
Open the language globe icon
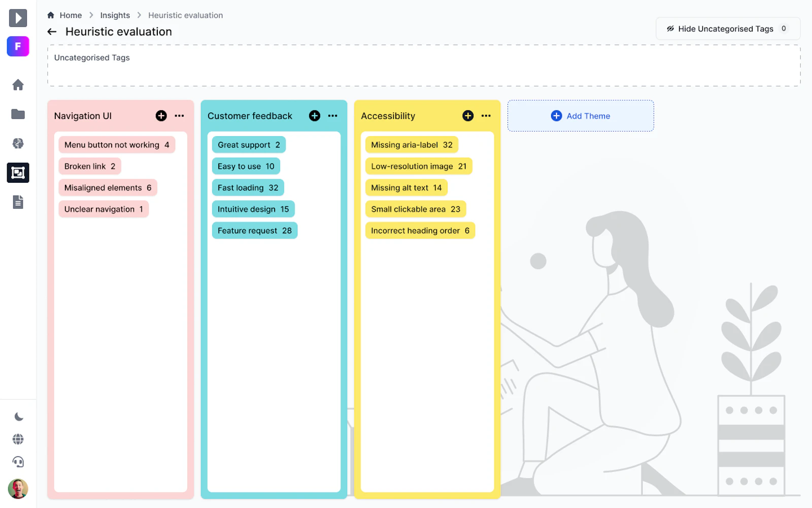18,439
